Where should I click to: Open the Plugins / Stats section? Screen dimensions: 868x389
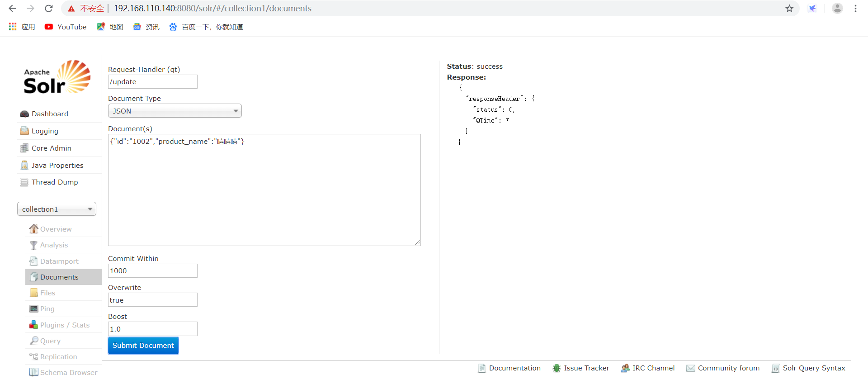pyautogui.click(x=65, y=325)
